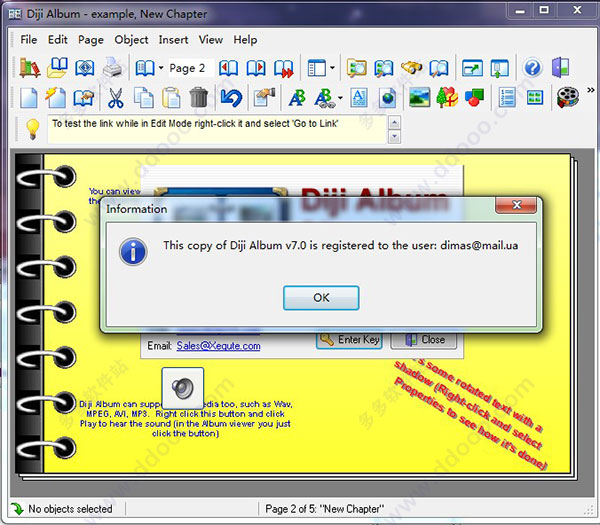
Task: Insert a picture with landscape icon
Action: [419, 97]
